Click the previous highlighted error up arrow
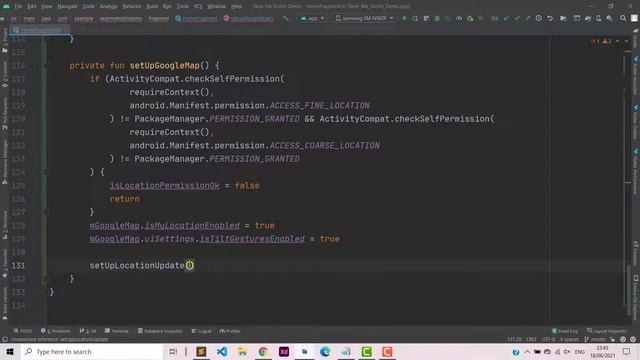Image resolution: width=640 pixels, height=360 pixels. (618, 41)
